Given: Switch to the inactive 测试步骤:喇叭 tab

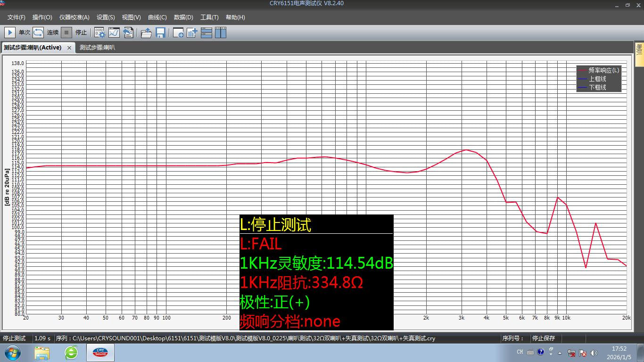Looking at the screenshot, I should (x=97, y=47).
